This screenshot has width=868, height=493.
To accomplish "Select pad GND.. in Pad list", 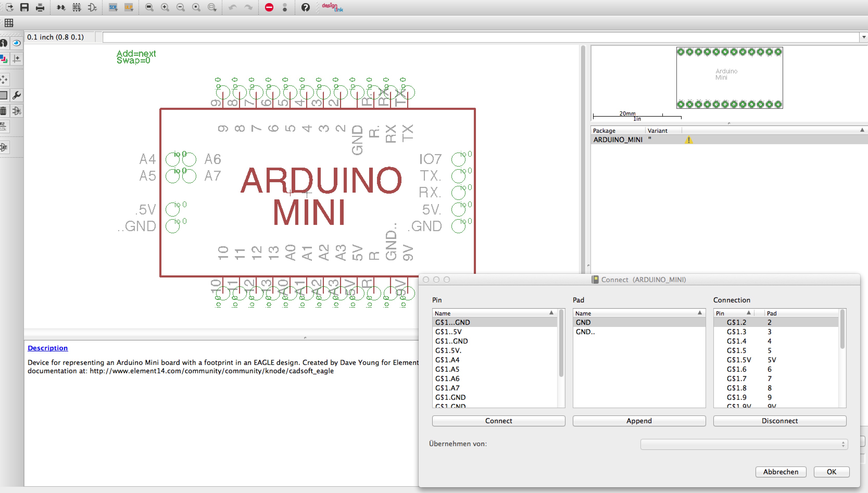I will [639, 332].
